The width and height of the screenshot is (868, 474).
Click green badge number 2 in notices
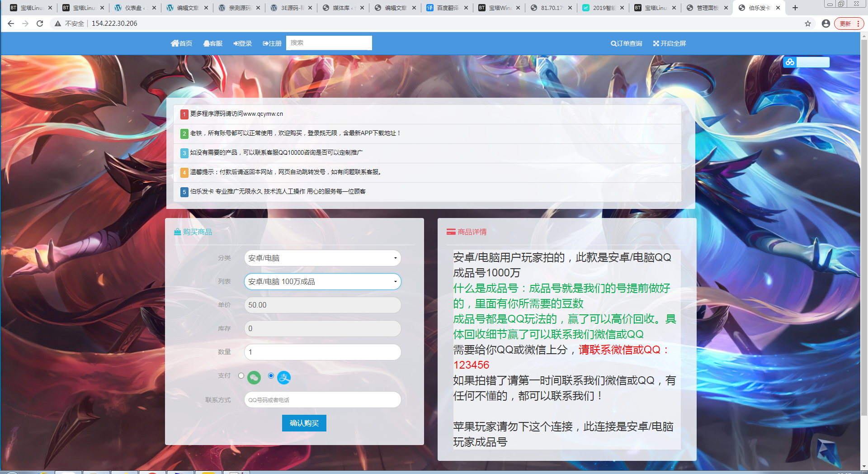tap(184, 134)
